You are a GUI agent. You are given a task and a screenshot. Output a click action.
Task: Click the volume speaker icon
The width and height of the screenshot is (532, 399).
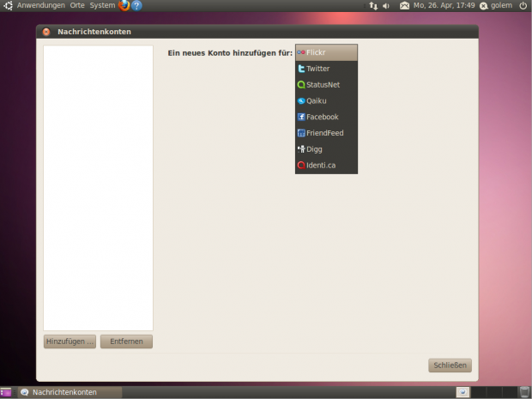click(385, 5)
